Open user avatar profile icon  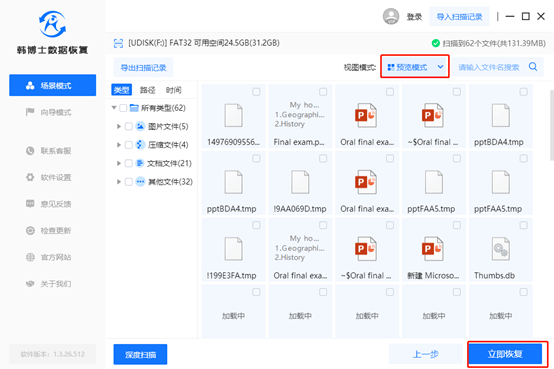391,16
